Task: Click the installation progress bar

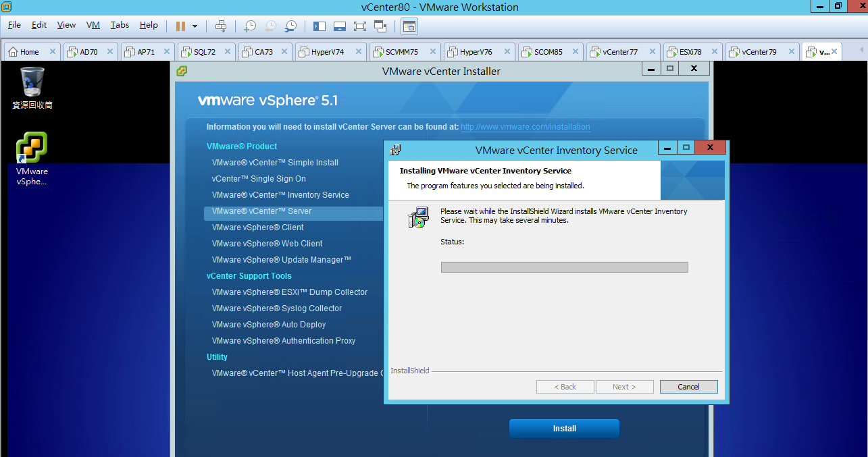Action: click(564, 267)
